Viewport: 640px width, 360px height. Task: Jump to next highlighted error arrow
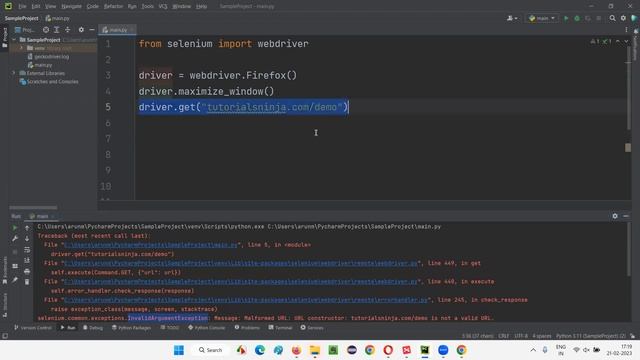pos(626,41)
